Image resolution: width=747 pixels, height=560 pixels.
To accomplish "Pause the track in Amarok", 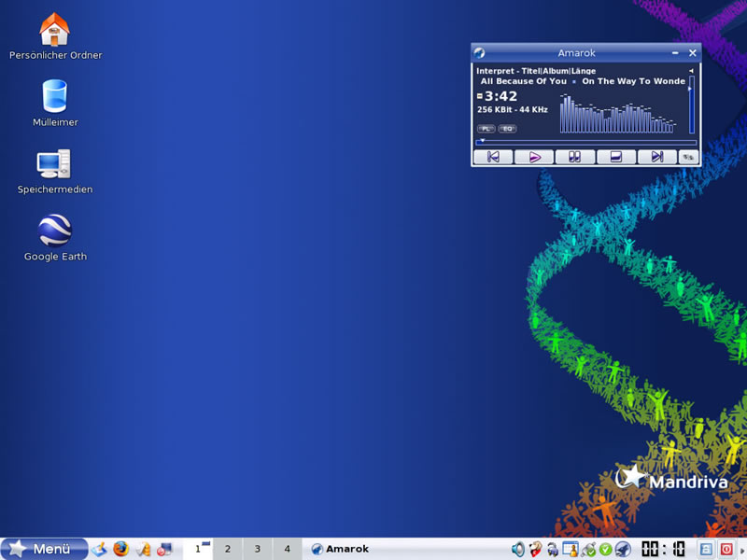I will (575, 157).
